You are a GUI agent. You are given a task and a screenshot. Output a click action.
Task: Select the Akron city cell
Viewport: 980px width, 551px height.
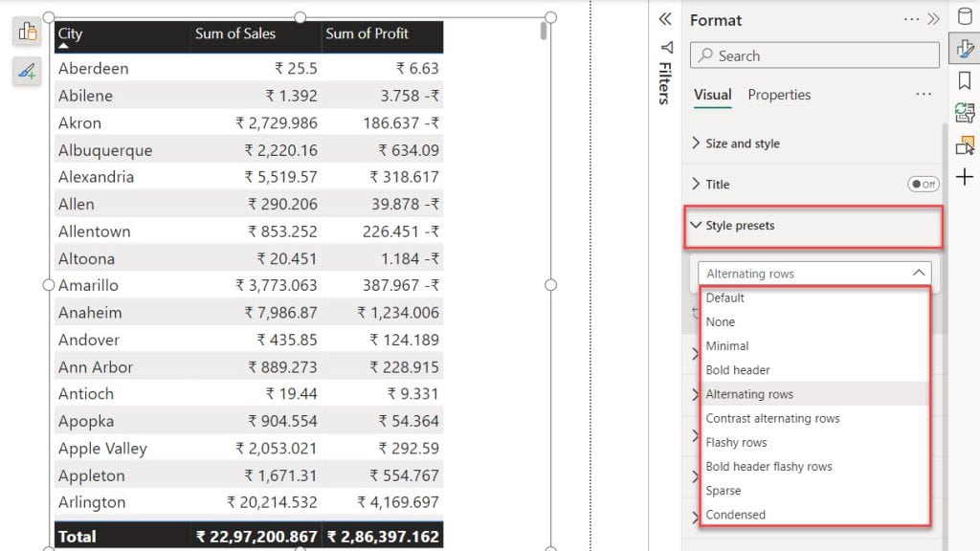pyautogui.click(x=79, y=123)
